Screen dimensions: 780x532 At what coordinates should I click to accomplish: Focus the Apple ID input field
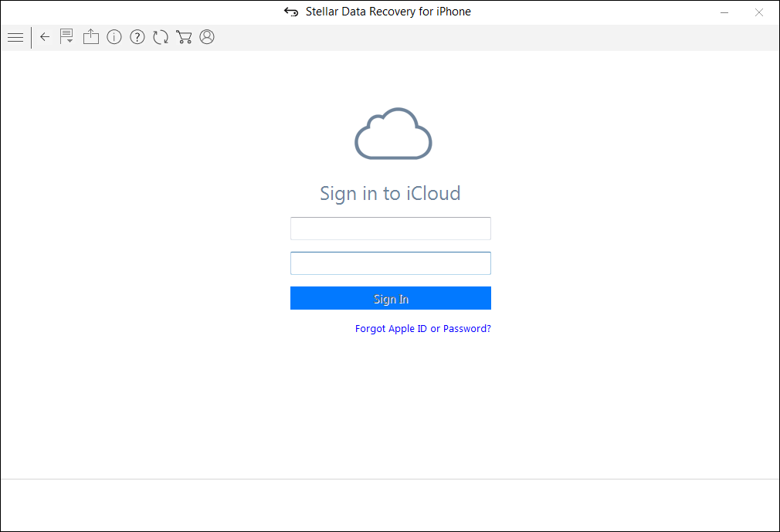[390, 229]
